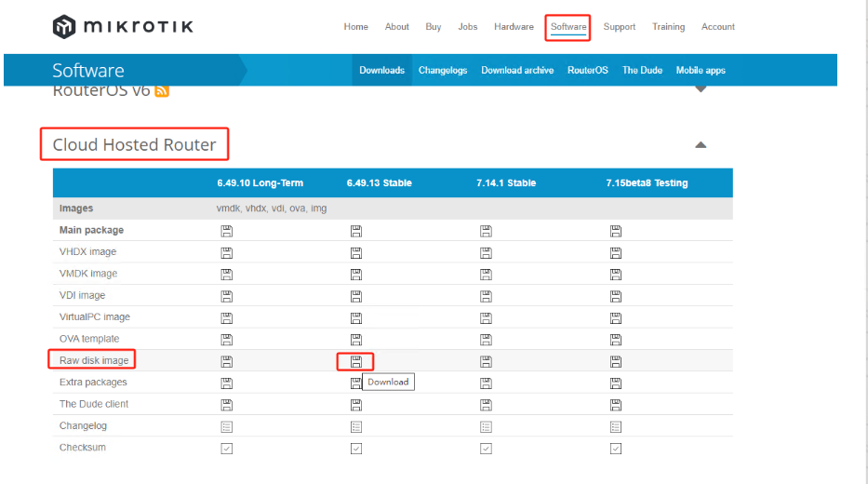Screen dimensions: 868x484
Task: Download 7.14.1 Stable OVA template
Action: click(x=486, y=340)
